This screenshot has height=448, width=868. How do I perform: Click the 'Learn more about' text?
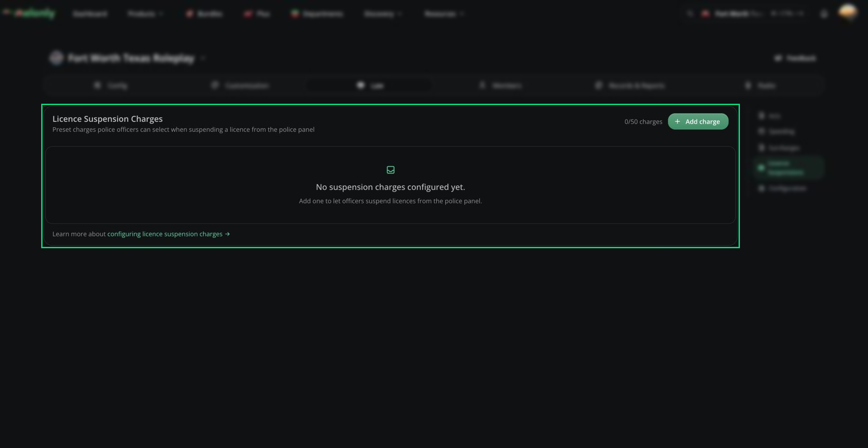pyautogui.click(x=79, y=234)
